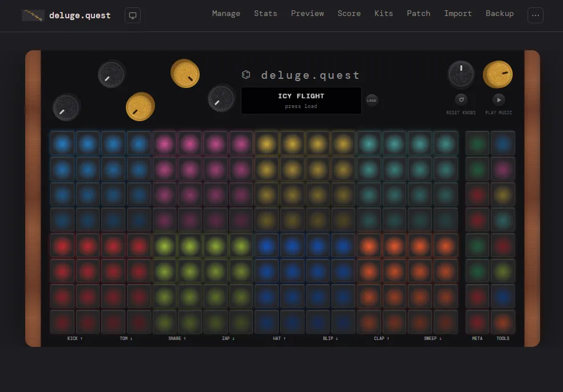Click the monitor display icon near the logo
This screenshot has height=392, width=563.
pos(133,15)
